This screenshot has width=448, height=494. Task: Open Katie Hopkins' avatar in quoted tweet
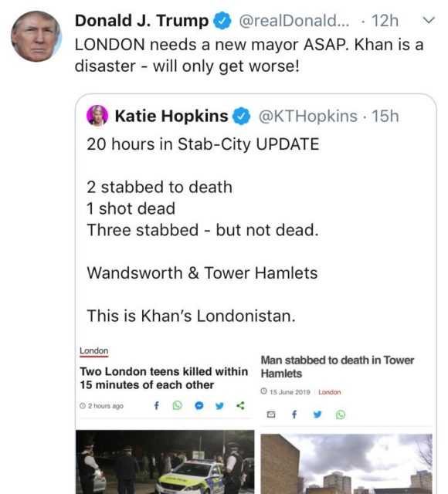pos(97,116)
